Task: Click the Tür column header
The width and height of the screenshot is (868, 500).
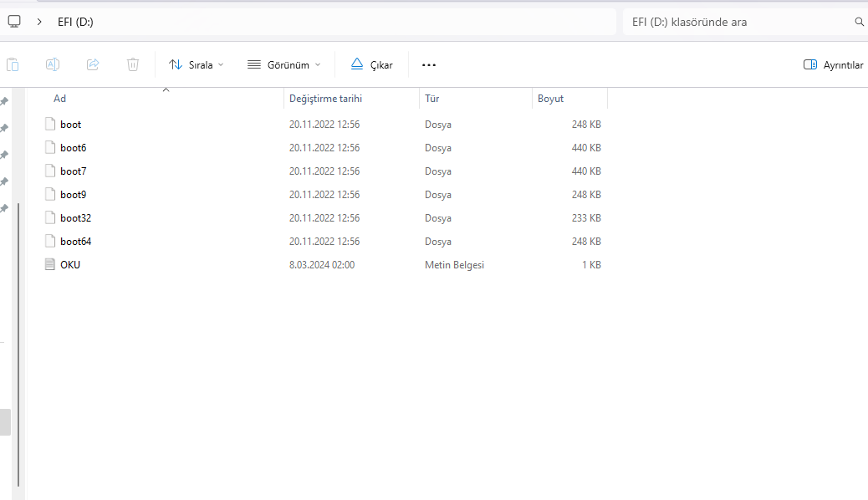Action: (x=432, y=99)
